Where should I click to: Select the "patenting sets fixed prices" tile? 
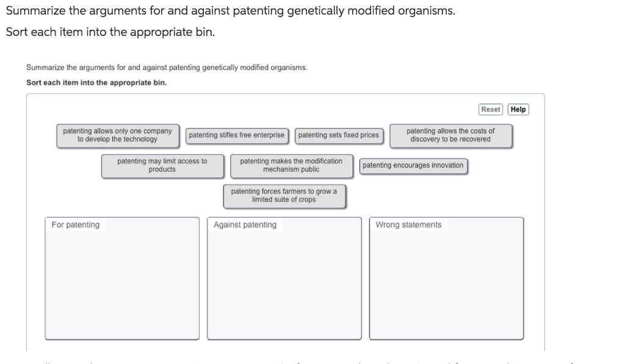pos(339,136)
